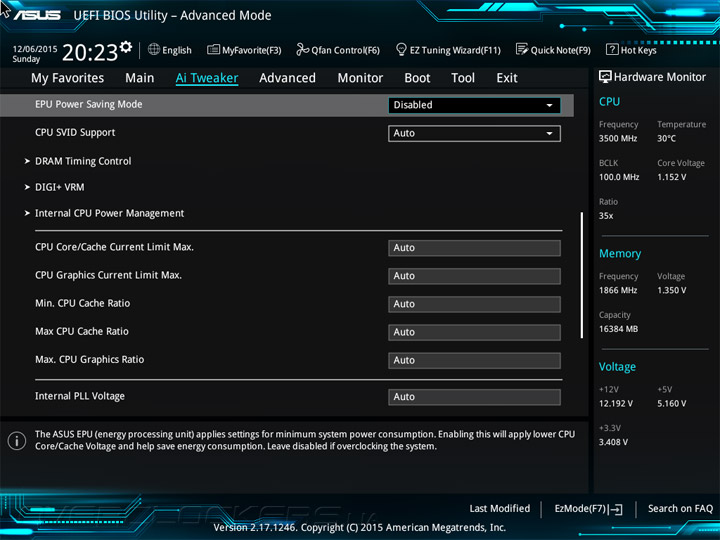
Task: Go to the Monitor tab
Action: 360,78
